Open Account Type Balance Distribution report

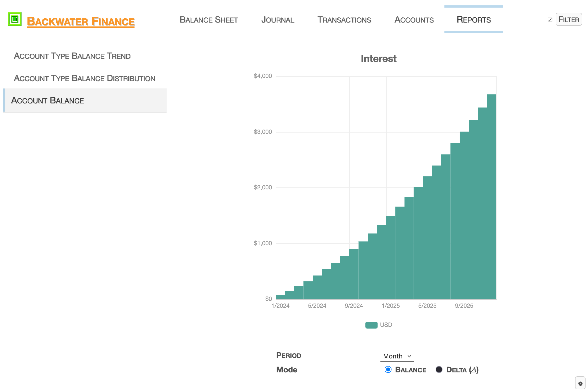coord(85,78)
